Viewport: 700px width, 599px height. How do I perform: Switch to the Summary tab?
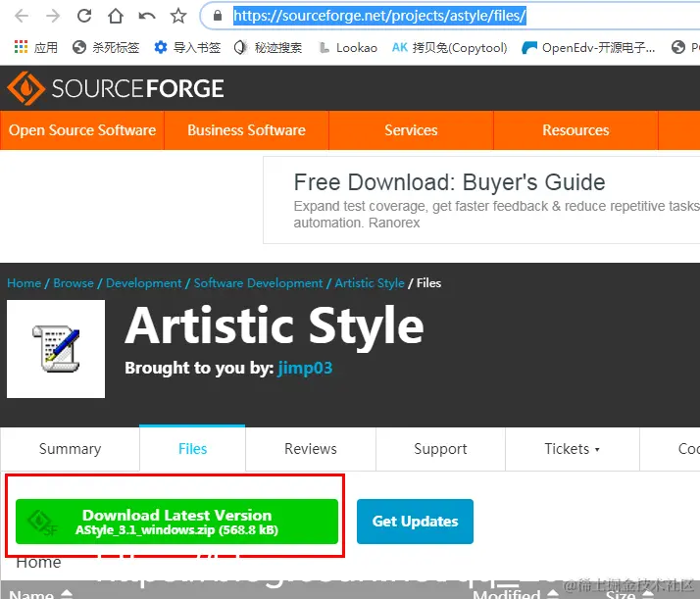[x=70, y=449]
